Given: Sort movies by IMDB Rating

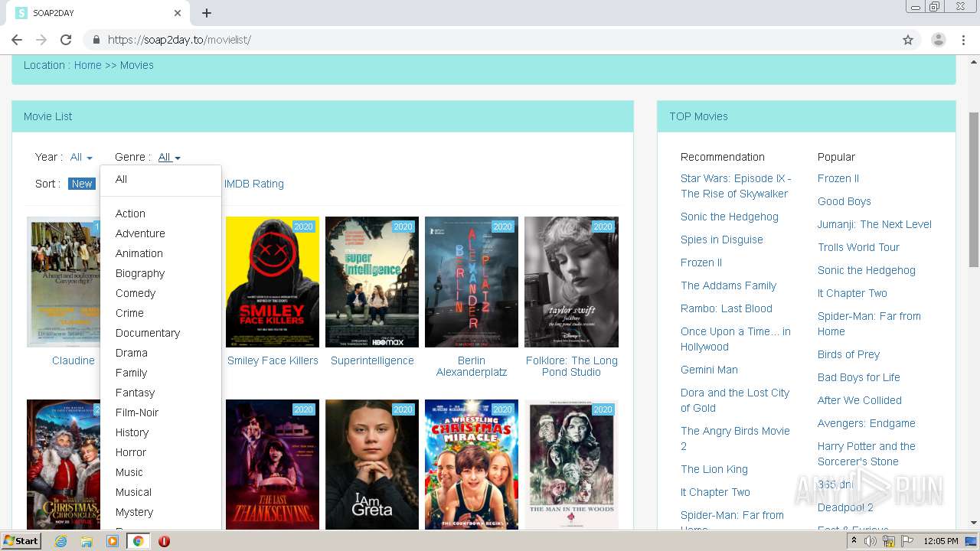Looking at the screenshot, I should point(254,184).
